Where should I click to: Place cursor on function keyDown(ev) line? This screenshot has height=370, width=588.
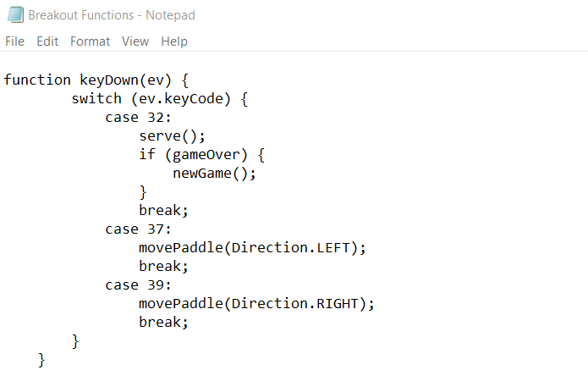(x=96, y=80)
